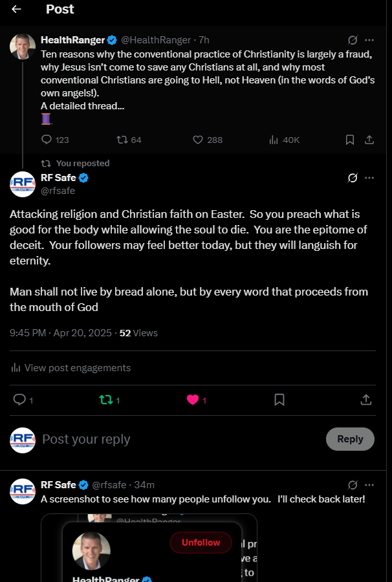Click Grok icon on RF Safe main post

point(353,178)
